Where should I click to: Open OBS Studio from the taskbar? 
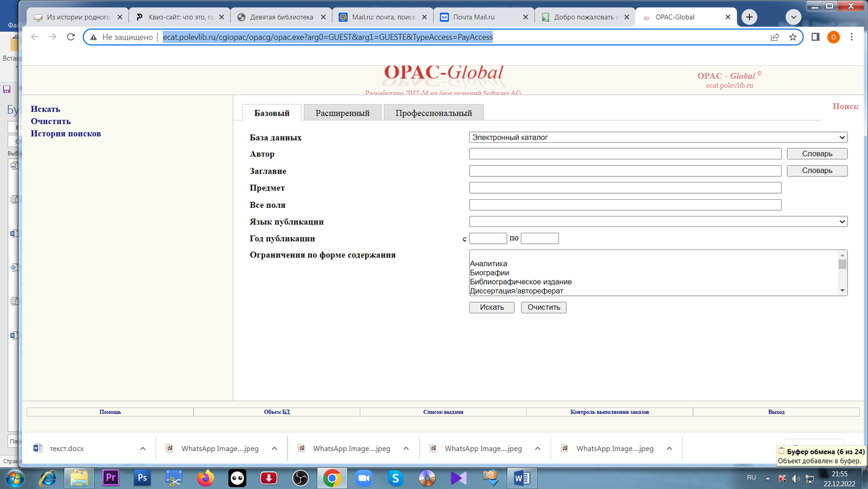point(300,478)
